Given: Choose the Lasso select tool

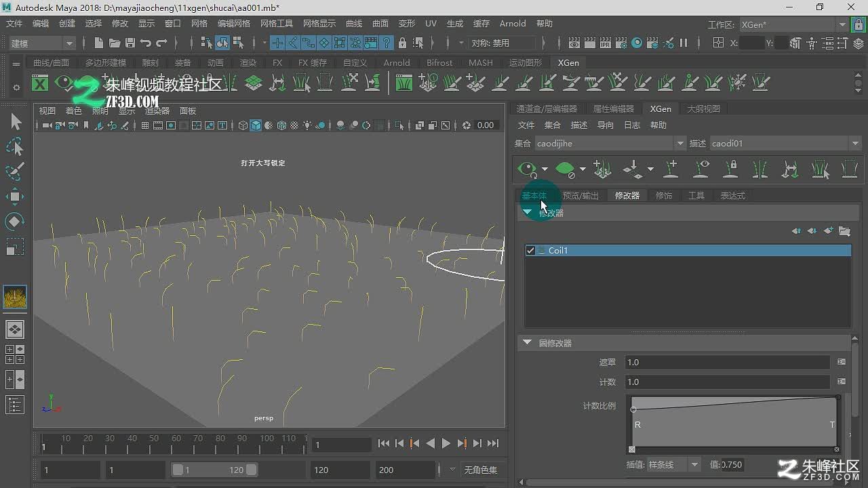Looking at the screenshot, I should pos(16,146).
